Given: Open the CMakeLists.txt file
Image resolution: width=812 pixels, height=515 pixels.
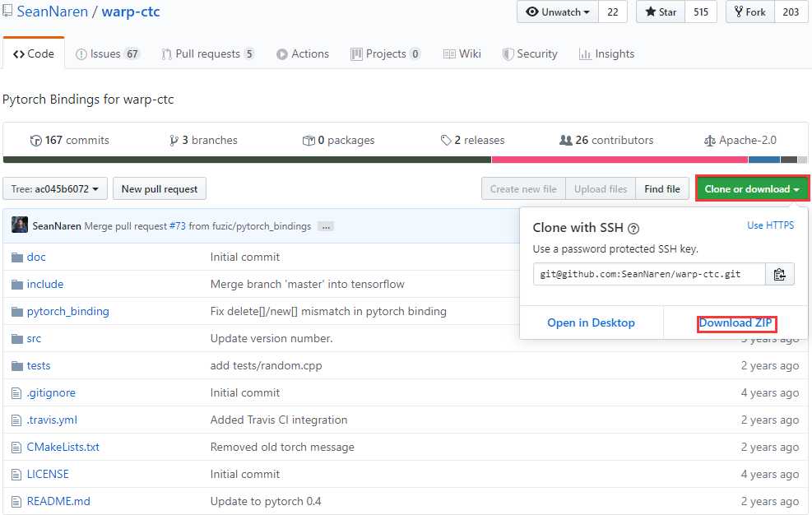Looking at the screenshot, I should tap(63, 447).
